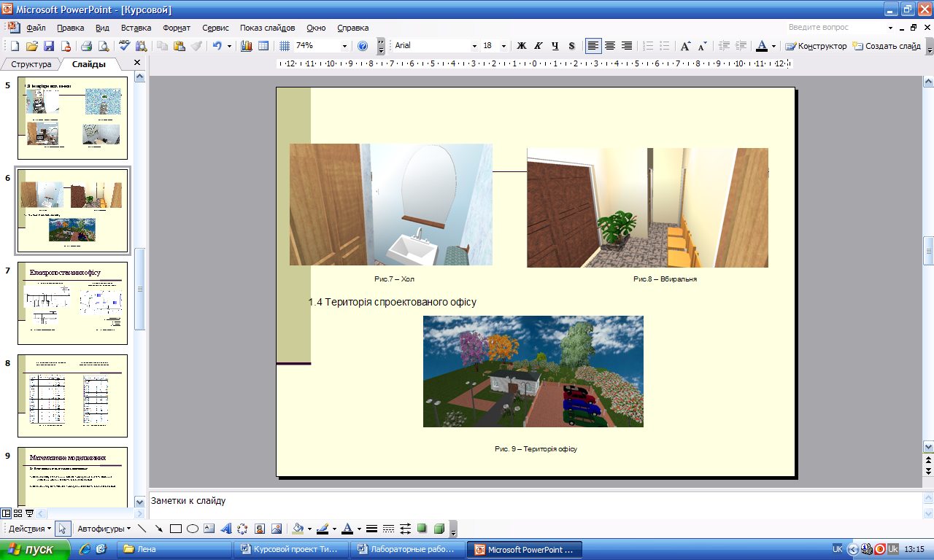934x560 pixels.
Task: Decrease font size with small A
Action: tap(702, 46)
